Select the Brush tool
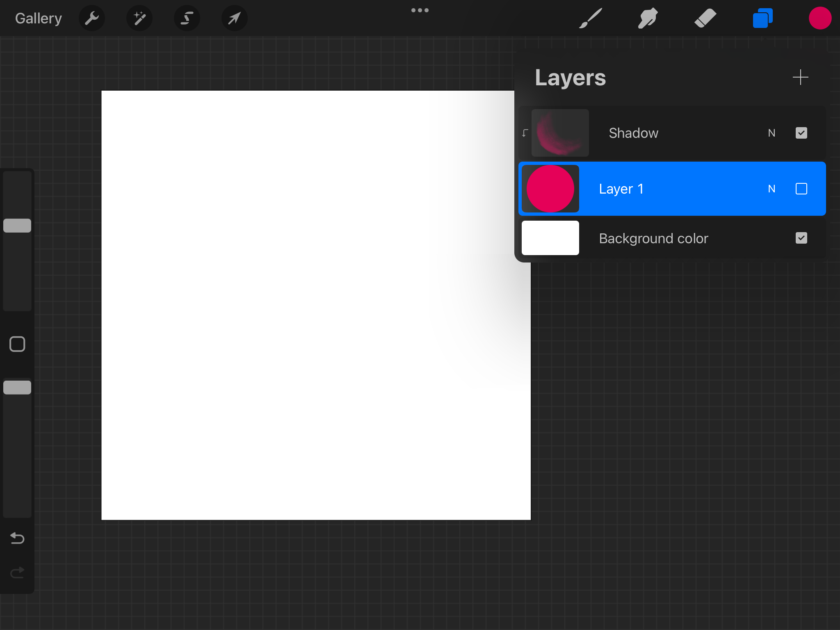This screenshot has width=840, height=630. click(x=590, y=18)
